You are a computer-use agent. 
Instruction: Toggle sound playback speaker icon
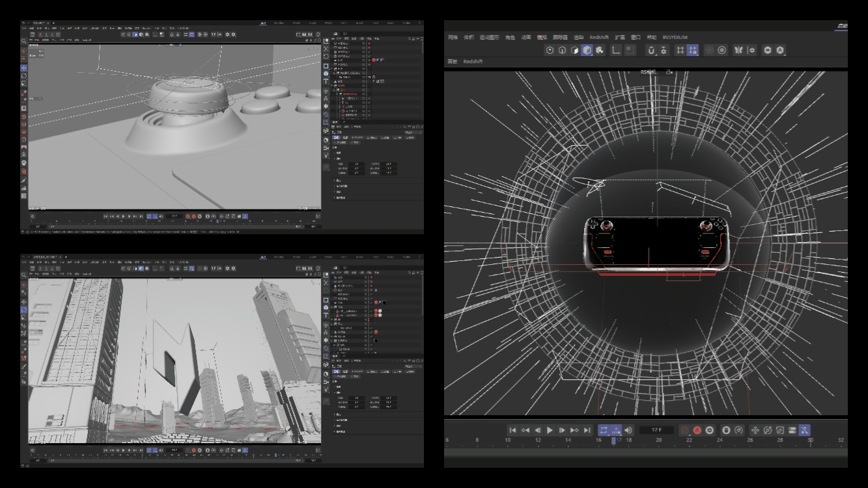pyautogui.click(x=628, y=430)
